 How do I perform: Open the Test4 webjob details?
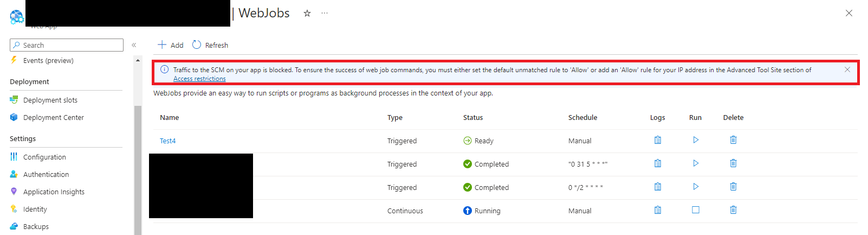pyautogui.click(x=167, y=141)
